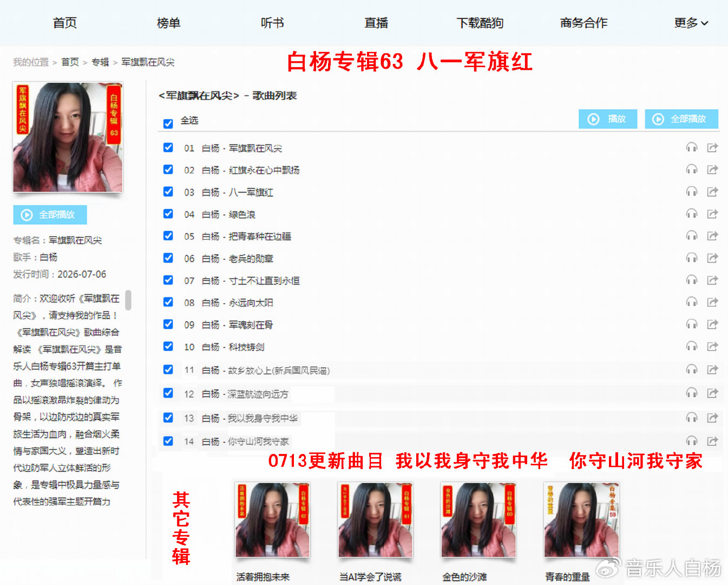Click headphone icon for 永远向太阳
Screen dimensions: 728x585
click(692, 302)
